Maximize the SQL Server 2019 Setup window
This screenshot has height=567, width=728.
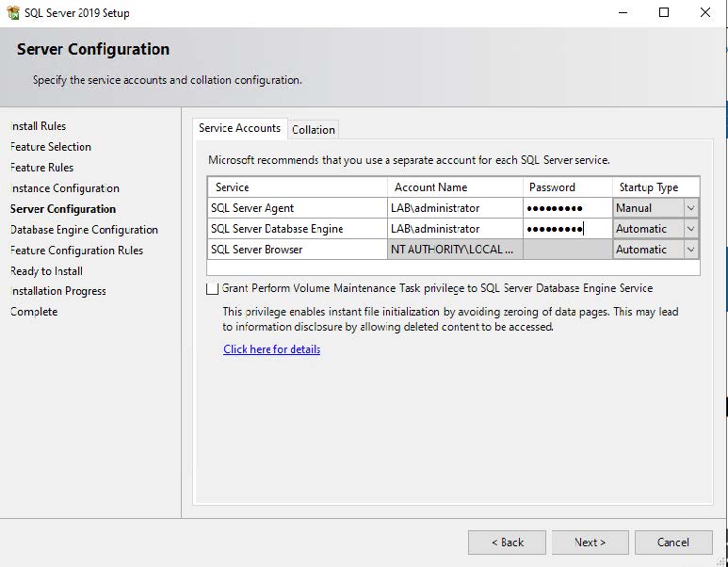click(x=664, y=12)
